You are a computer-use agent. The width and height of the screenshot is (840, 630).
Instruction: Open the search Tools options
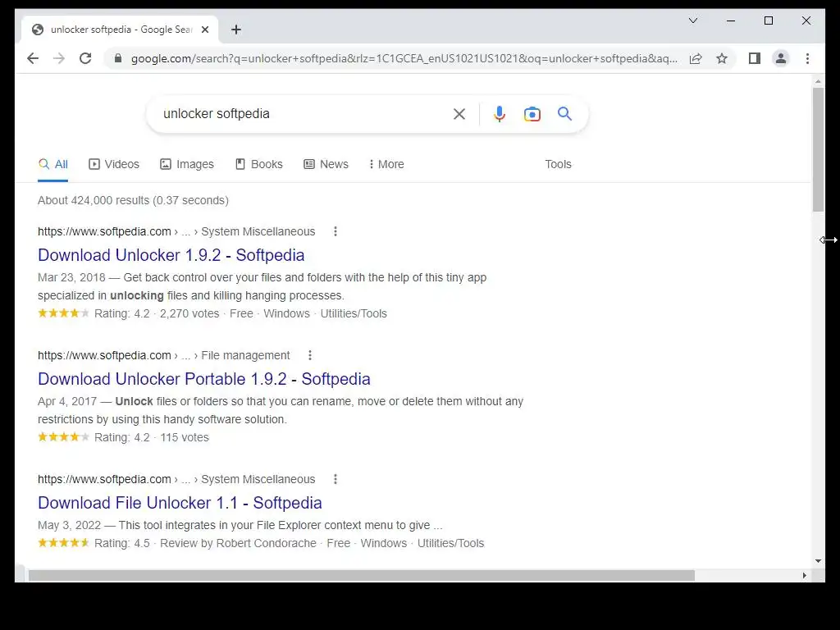(558, 164)
